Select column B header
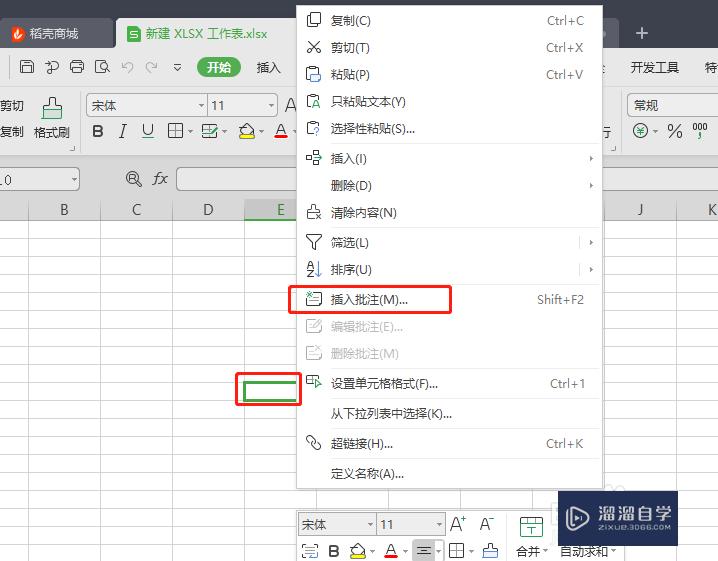 click(x=64, y=210)
